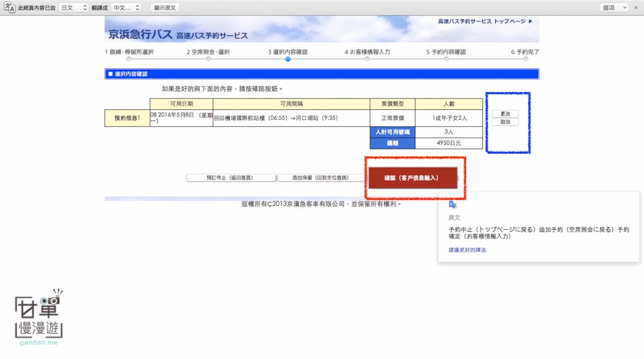Click the 原文 label in the translation popup
The width and height of the screenshot is (644, 359).
pyautogui.click(x=454, y=217)
